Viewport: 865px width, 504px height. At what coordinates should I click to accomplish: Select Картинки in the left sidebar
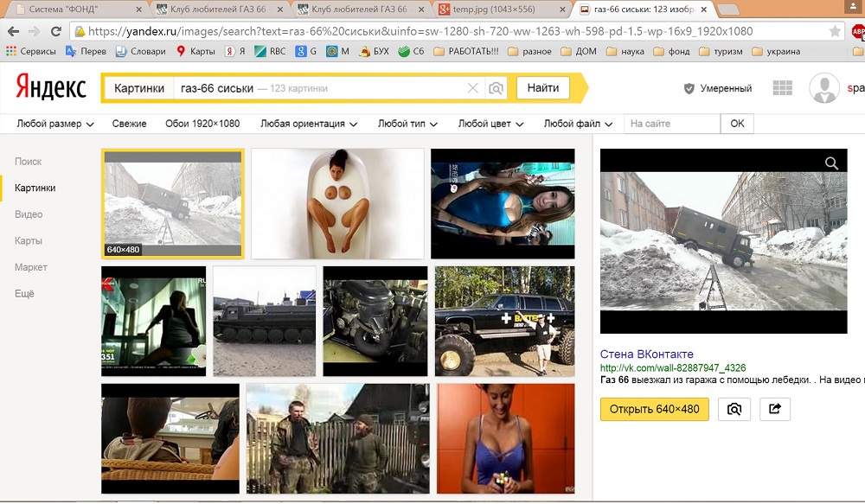[x=35, y=188]
